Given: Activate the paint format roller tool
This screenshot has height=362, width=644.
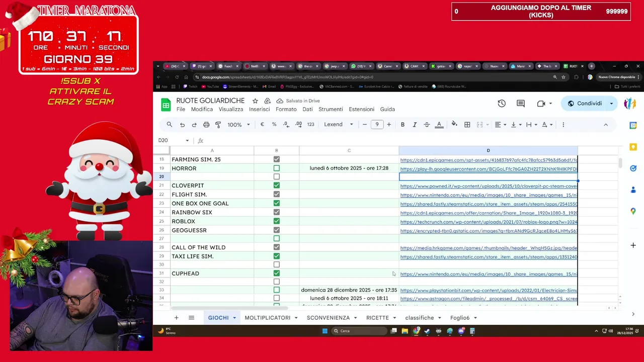Looking at the screenshot, I should pos(218,125).
